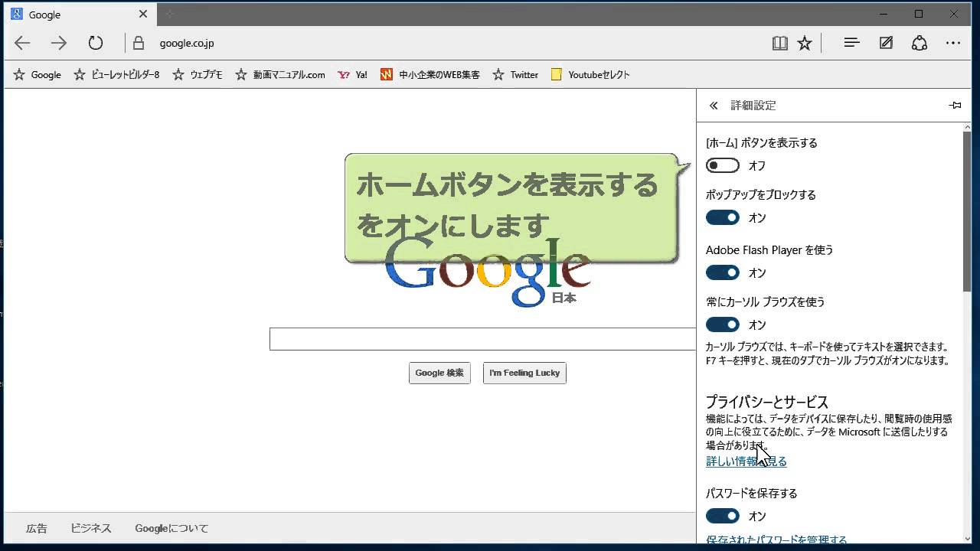The image size is (980, 551).
Task: Toggle 常にカーソル ブラウズを使う switch
Action: click(723, 324)
